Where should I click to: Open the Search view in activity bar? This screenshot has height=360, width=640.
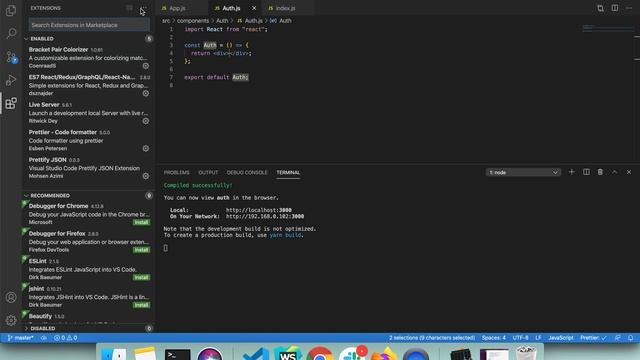coord(11,33)
